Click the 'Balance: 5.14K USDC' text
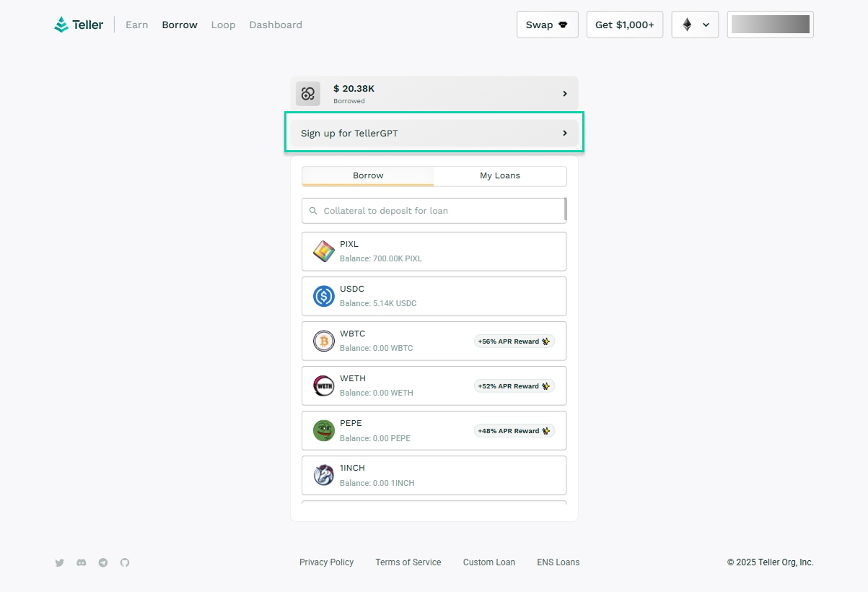The height and width of the screenshot is (592, 868). coord(378,303)
